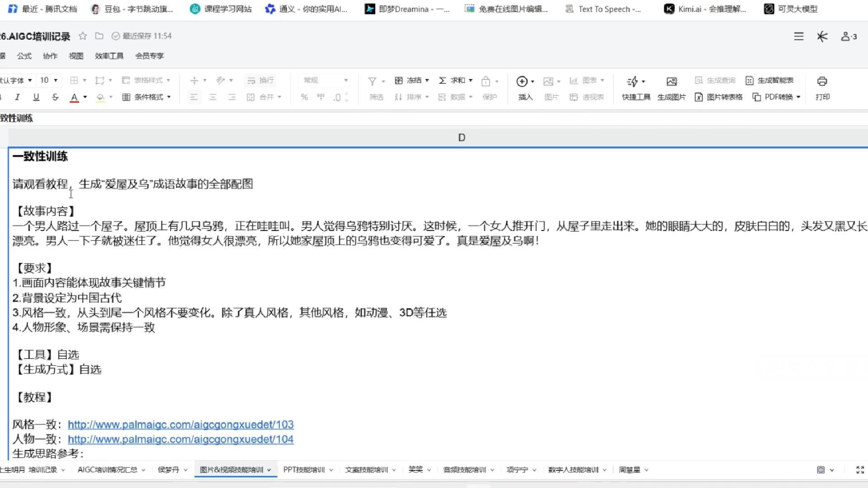
Task: Click the font color A icon
Action: coord(74,97)
